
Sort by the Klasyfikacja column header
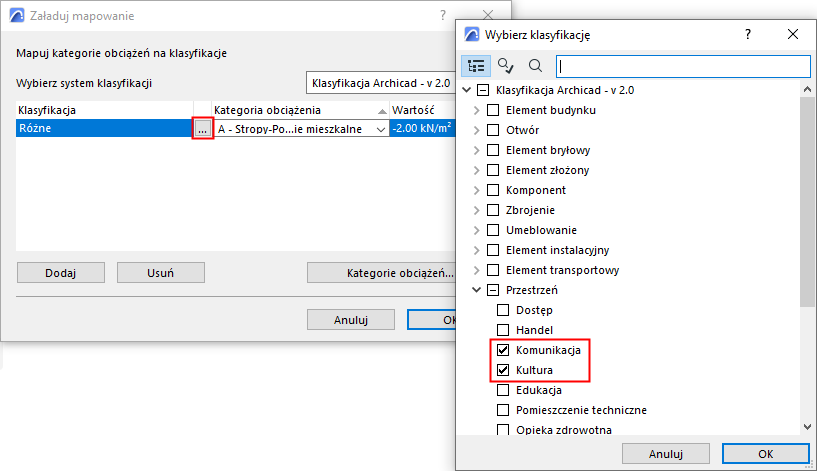point(100,109)
